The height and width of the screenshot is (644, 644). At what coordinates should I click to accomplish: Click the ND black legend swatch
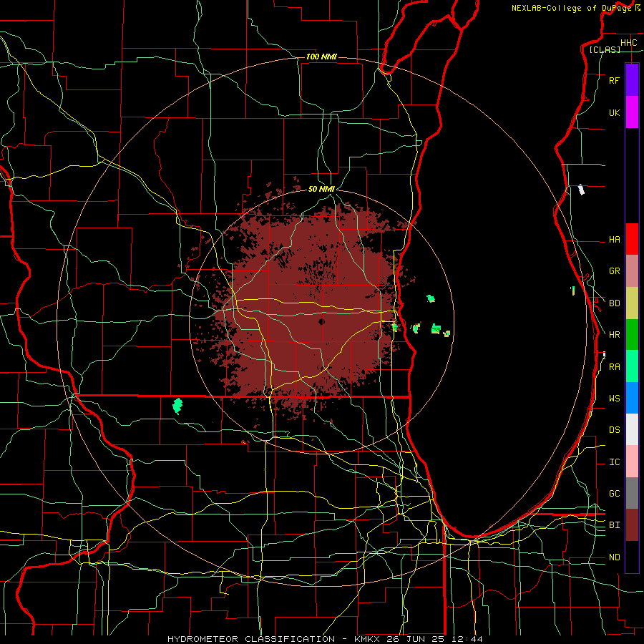(632, 557)
